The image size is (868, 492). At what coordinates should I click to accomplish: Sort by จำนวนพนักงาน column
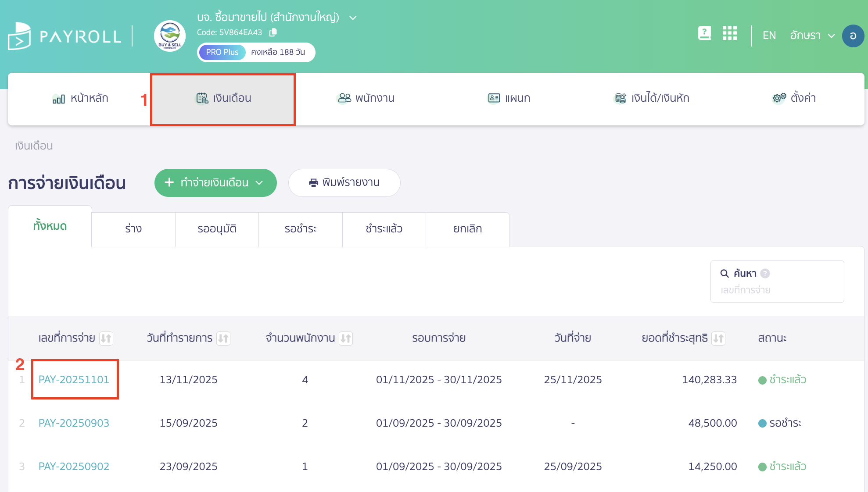click(x=346, y=339)
